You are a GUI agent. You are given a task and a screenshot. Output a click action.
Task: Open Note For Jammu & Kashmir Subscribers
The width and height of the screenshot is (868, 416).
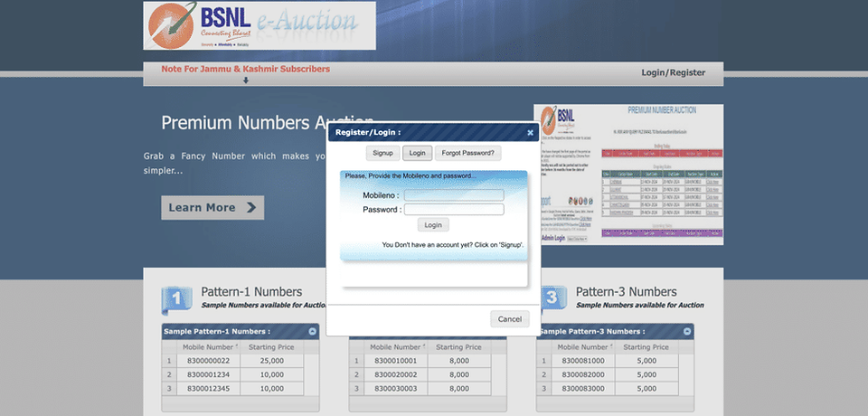[245, 70]
